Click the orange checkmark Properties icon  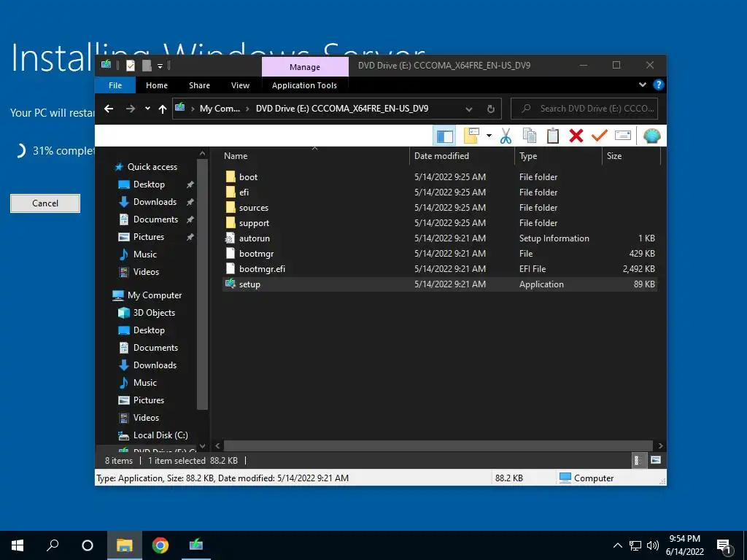pos(600,136)
